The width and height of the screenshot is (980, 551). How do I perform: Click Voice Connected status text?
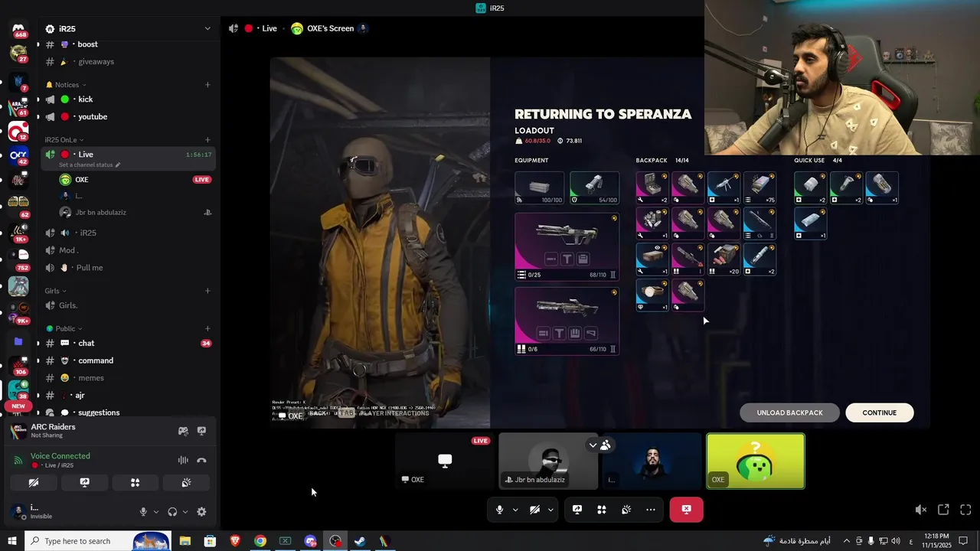tap(60, 456)
